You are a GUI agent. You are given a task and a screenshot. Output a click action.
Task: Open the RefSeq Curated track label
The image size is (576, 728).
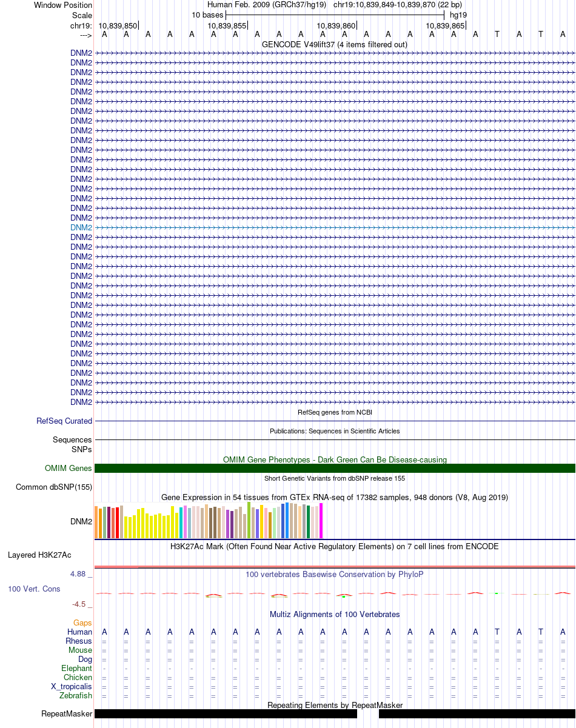[x=64, y=421]
